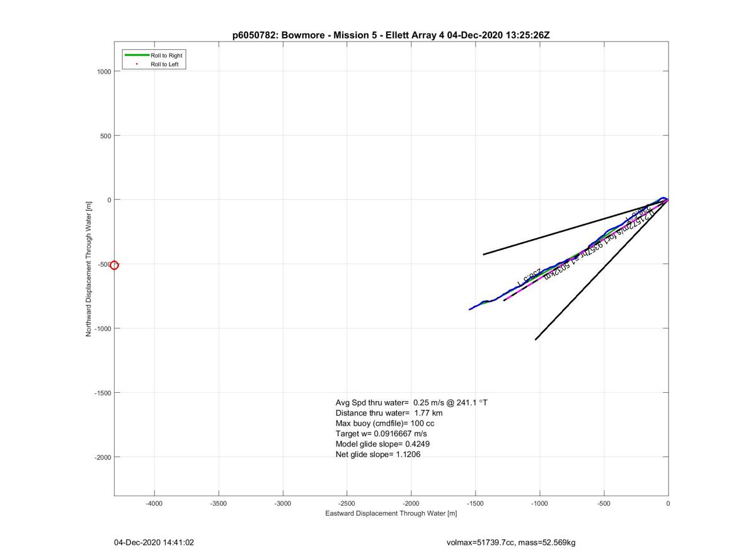This screenshot has width=756, height=558.
Task: Click the -3000 tick on the eastward axis
Action: [x=283, y=504]
